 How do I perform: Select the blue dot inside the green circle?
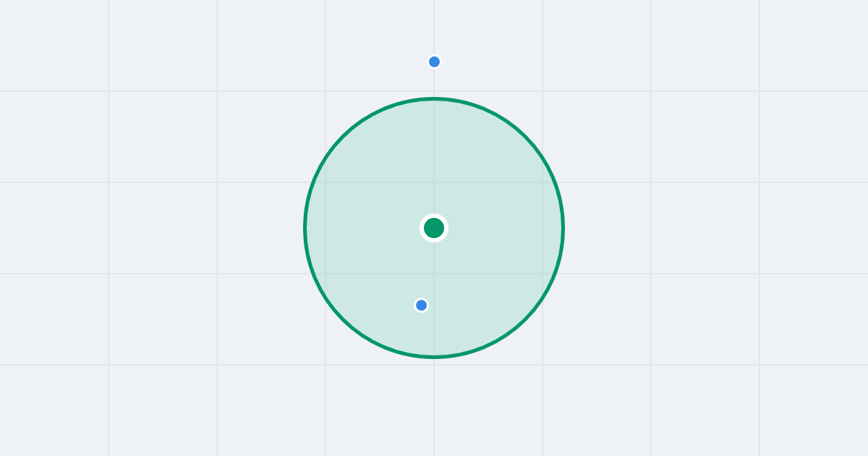click(421, 305)
